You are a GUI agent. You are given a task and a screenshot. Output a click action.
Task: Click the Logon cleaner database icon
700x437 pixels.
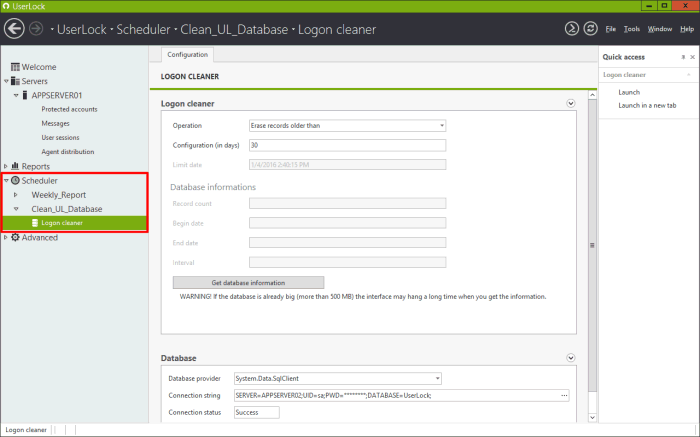35,223
